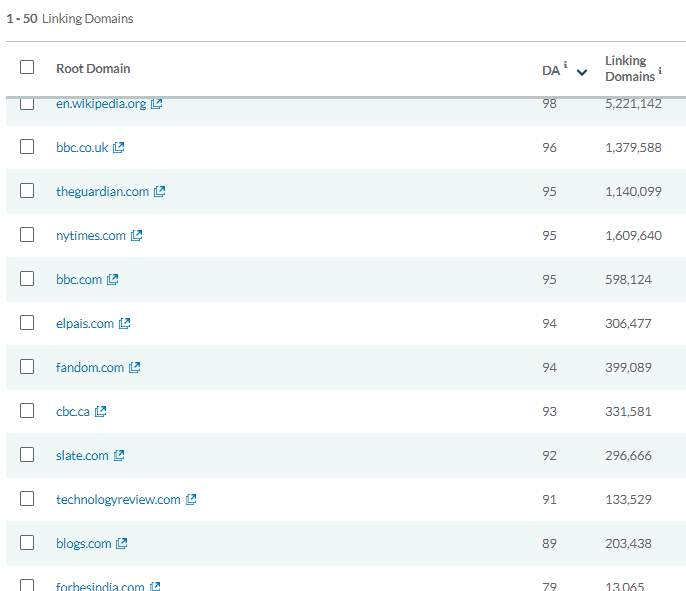Click linking domains value 1,609,640

[x=633, y=236]
